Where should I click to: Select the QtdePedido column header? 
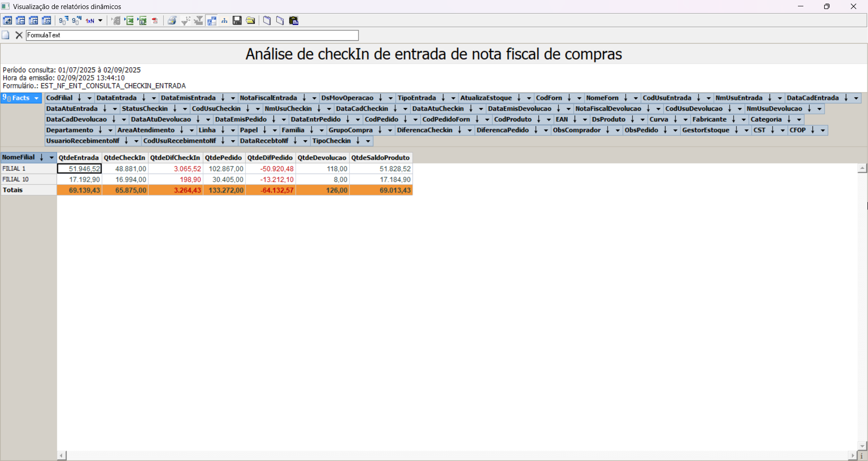224,158
